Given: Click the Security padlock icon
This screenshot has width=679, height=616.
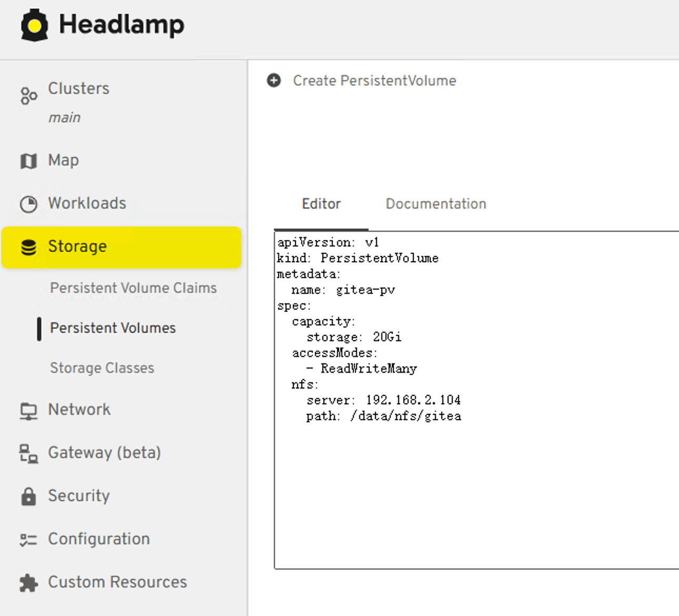Looking at the screenshot, I should (x=28, y=496).
